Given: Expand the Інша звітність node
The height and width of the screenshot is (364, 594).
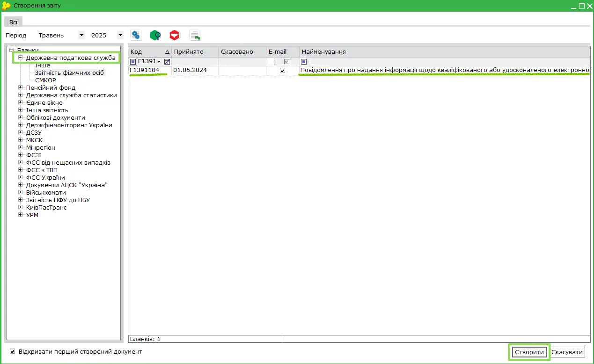Looking at the screenshot, I should 21,110.
